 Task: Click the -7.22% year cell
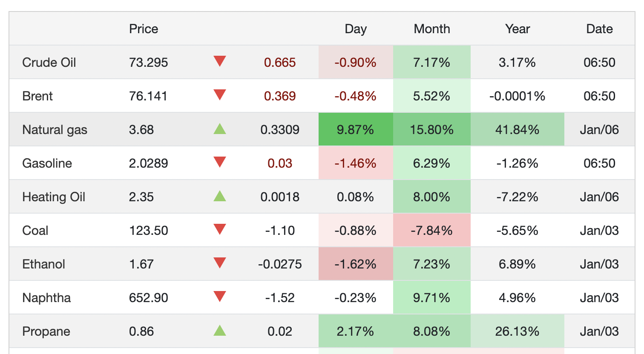[517, 197]
